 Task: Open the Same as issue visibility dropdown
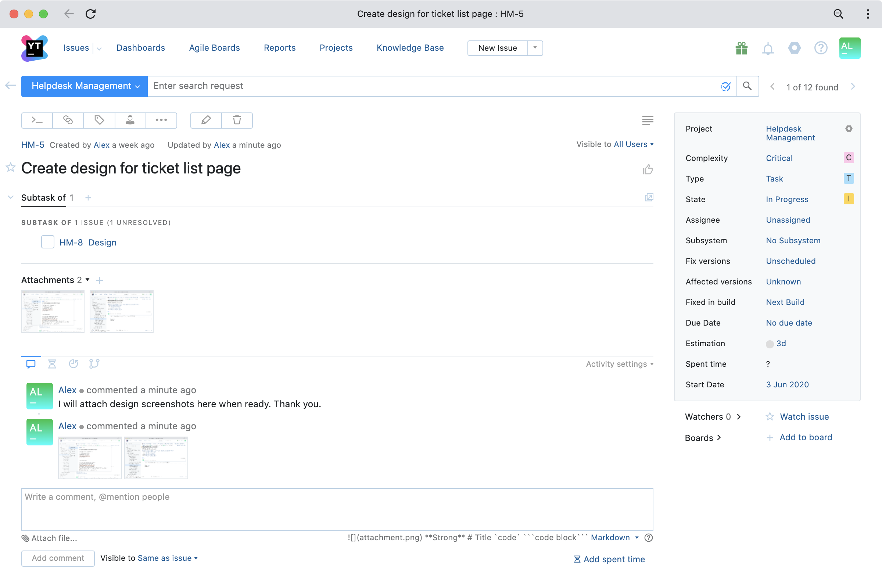tap(168, 558)
